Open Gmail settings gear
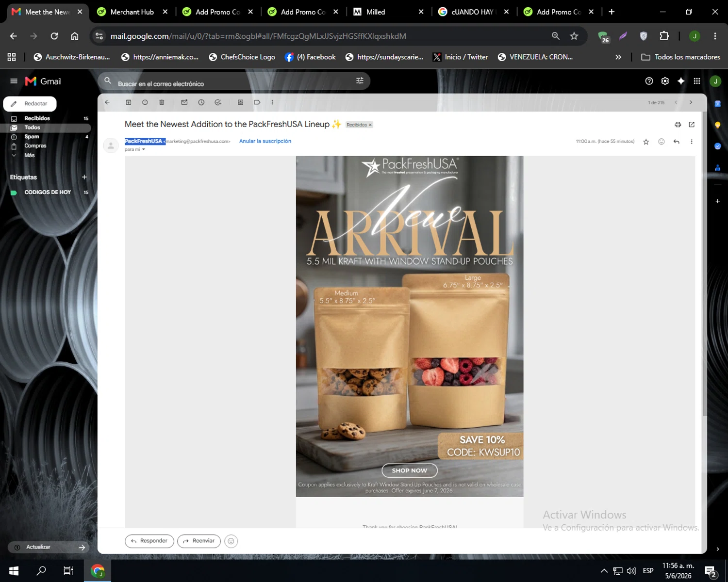Screen dimensions: 728x582 (665, 81)
